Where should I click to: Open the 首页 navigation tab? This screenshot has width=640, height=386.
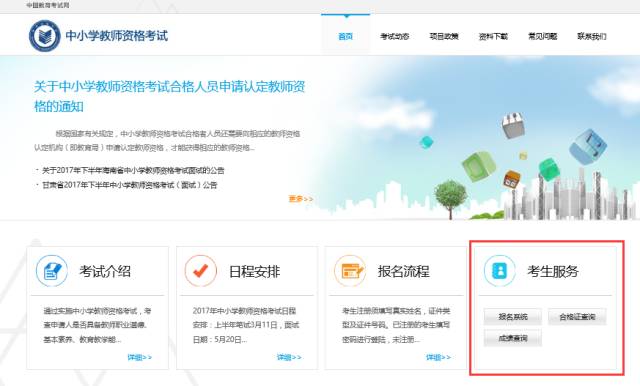(x=345, y=36)
